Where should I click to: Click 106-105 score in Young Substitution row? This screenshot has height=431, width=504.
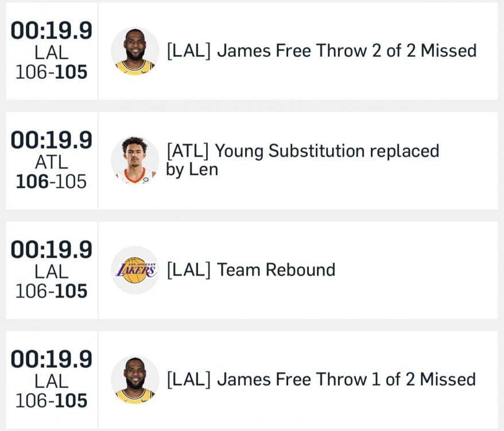point(51,182)
